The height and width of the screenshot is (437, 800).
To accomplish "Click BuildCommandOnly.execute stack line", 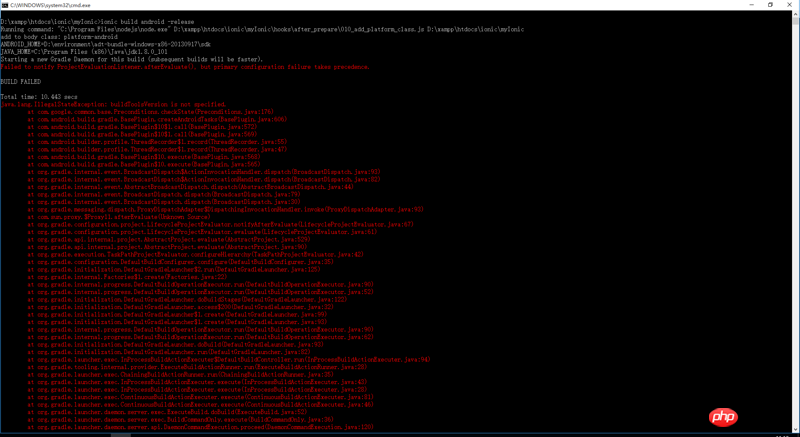I will (x=181, y=419).
